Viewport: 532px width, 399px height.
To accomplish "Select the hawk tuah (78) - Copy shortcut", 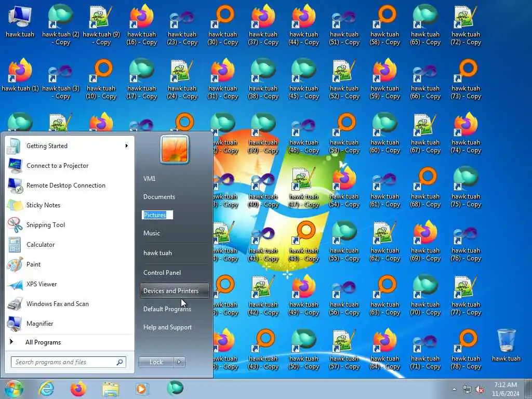I will coord(466,349).
